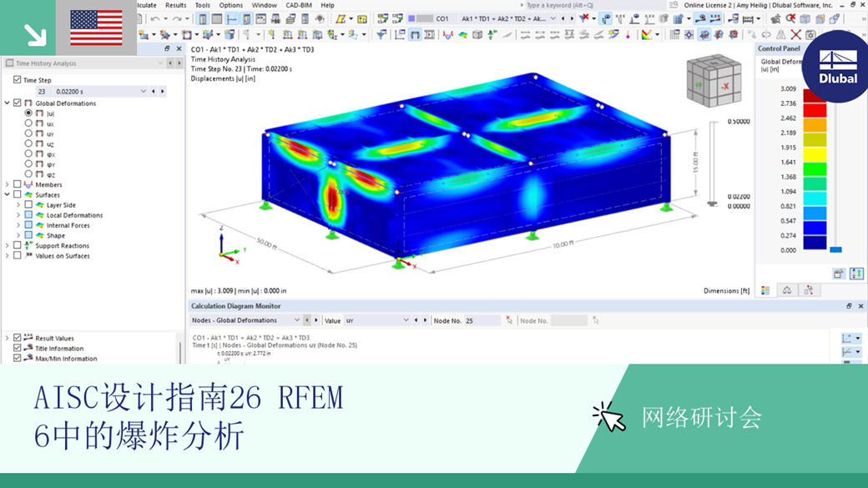Adjust the color scale slider handle
This screenshot has height=488, width=868.
click(x=836, y=249)
